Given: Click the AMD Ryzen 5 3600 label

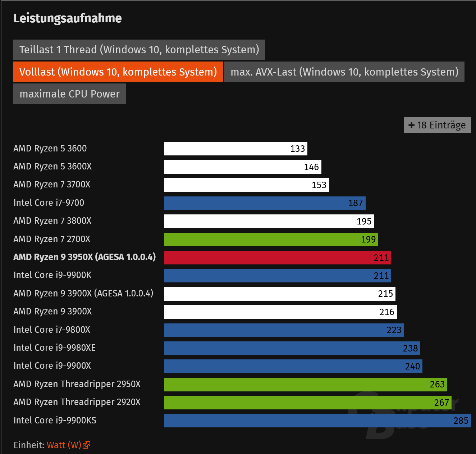Looking at the screenshot, I should point(50,149).
